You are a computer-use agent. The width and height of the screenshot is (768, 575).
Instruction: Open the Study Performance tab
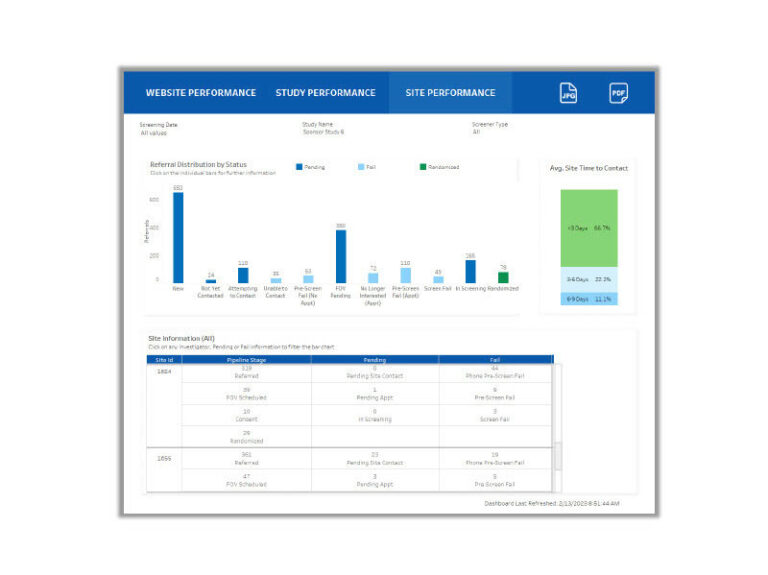325,93
